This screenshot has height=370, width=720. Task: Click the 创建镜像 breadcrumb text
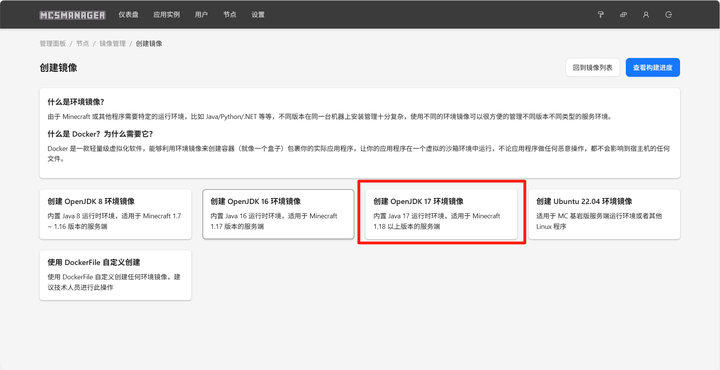click(149, 44)
